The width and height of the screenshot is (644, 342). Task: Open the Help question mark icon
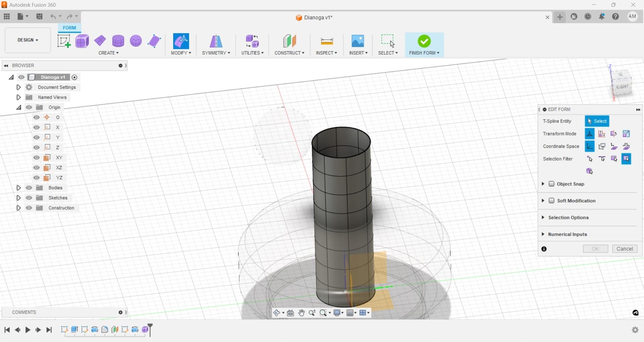tap(615, 16)
